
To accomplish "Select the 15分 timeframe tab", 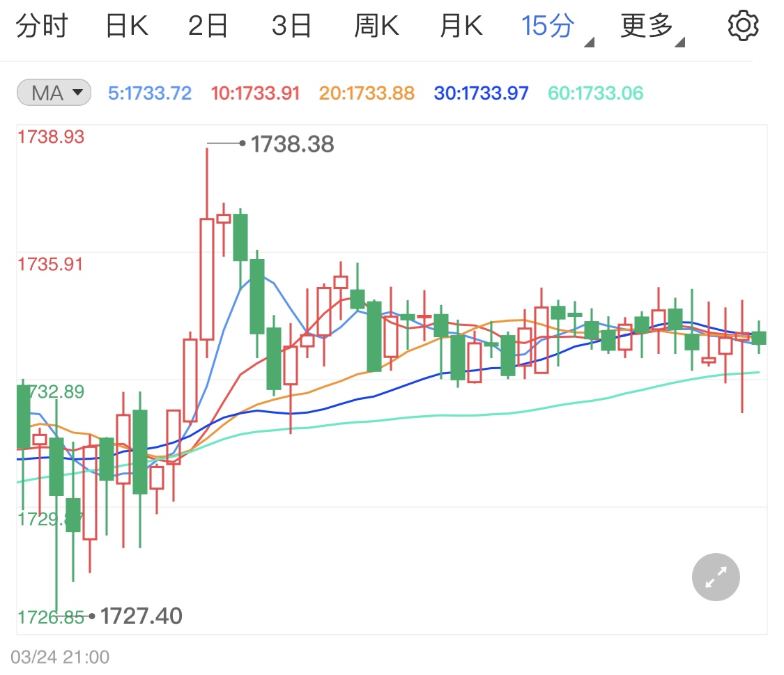I will (x=548, y=26).
